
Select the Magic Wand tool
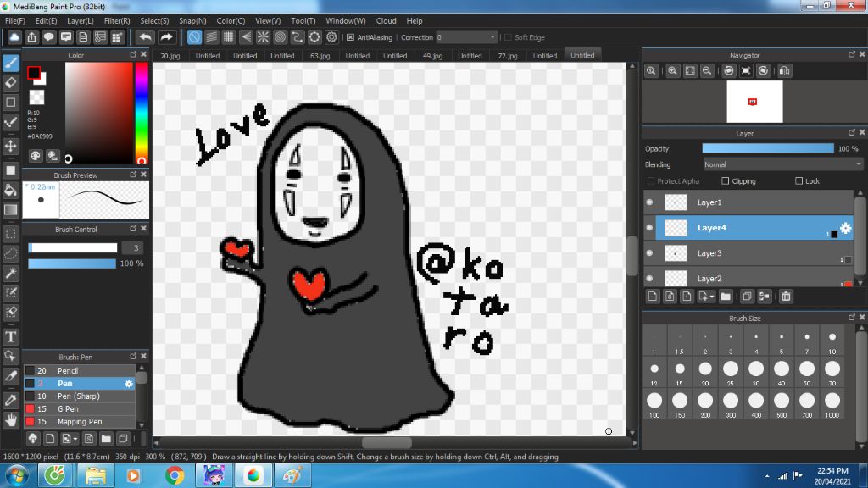pos(11,273)
